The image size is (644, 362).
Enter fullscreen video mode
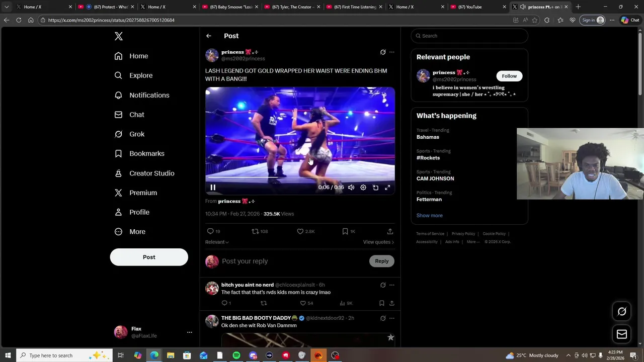(387, 188)
